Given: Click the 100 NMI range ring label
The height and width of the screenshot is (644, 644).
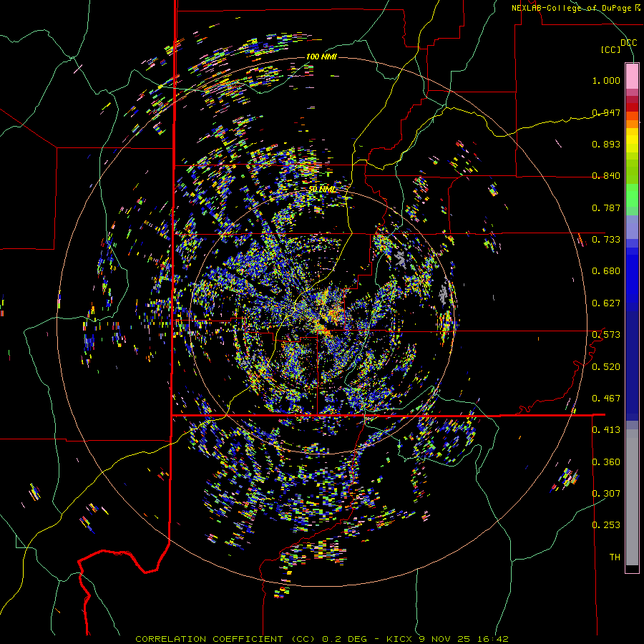Looking at the screenshot, I should [x=321, y=57].
